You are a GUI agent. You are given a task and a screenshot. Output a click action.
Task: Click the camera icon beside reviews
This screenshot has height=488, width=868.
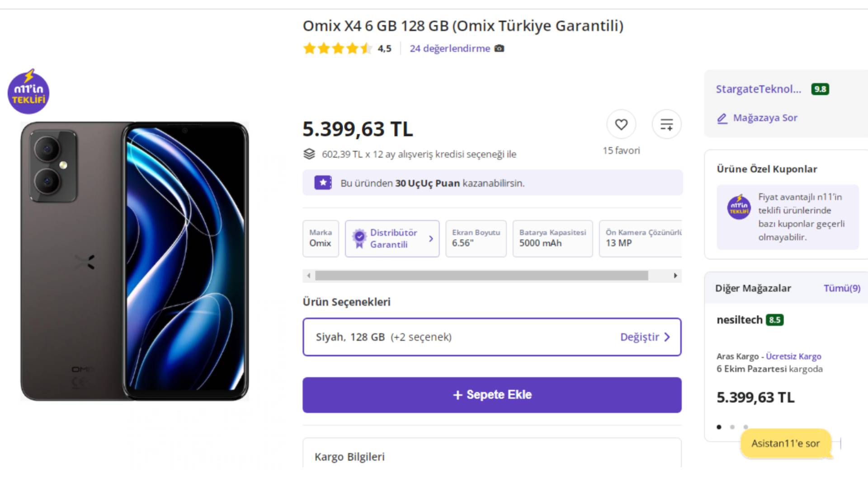[x=499, y=48]
